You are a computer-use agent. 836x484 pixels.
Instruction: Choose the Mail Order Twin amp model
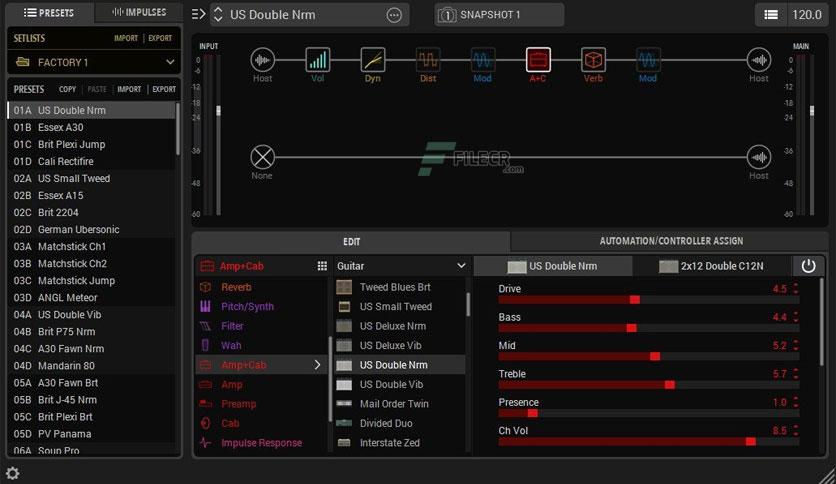tap(400, 404)
